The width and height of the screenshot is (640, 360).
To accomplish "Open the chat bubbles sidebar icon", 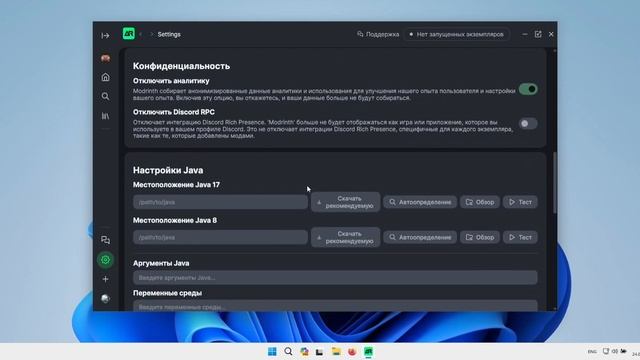I will pyautogui.click(x=105, y=240).
